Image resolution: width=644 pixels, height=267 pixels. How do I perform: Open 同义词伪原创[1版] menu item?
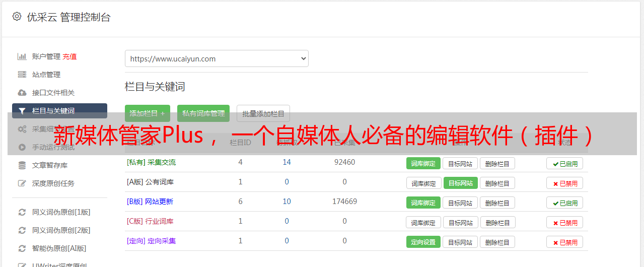click(x=61, y=212)
